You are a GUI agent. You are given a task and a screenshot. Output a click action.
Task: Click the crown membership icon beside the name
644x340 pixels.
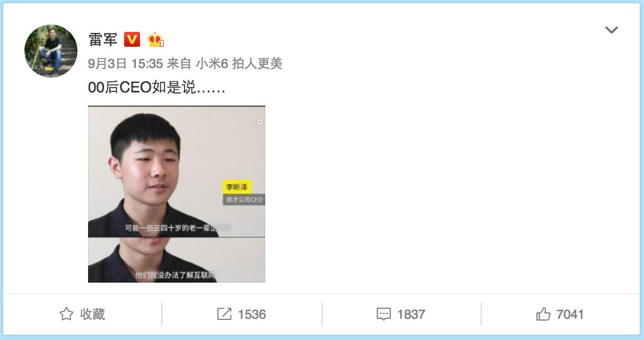pyautogui.click(x=155, y=39)
